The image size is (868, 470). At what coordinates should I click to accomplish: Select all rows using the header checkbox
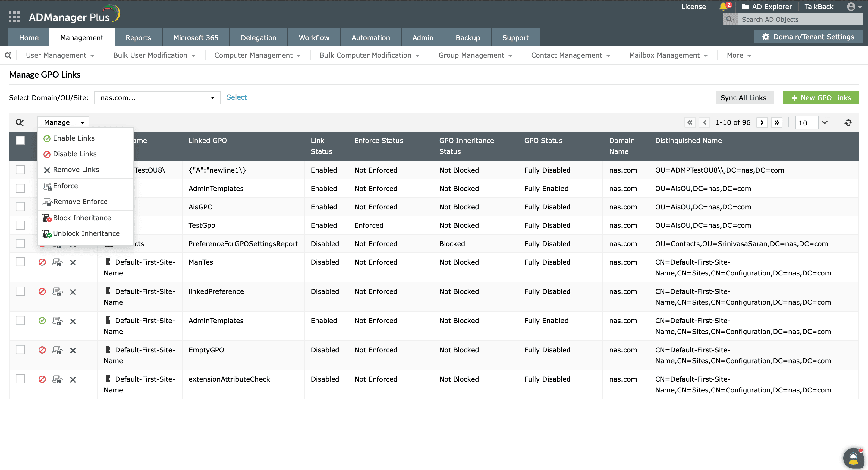(x=20, y=140)
